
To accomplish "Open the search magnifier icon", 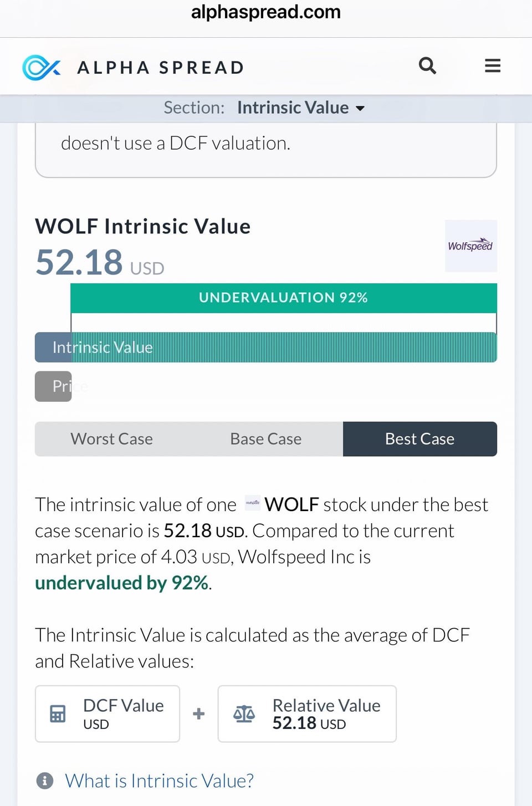I will coord(427,66).
